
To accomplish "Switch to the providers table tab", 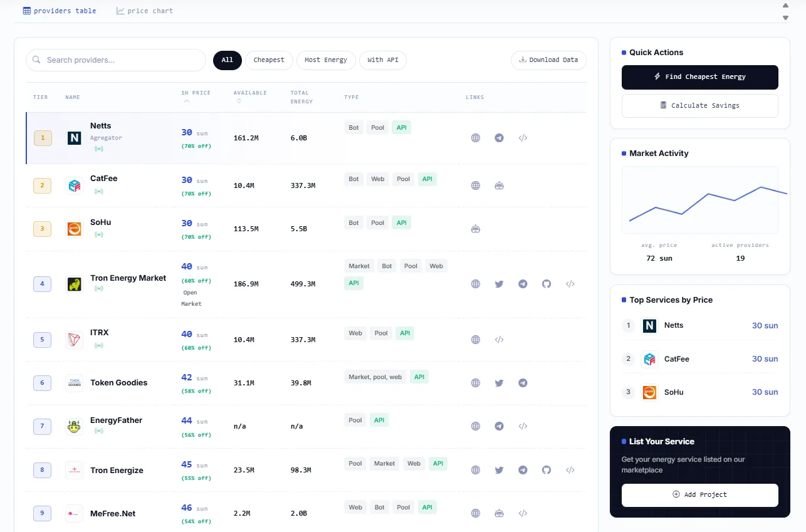I will pyautogui.click(x=60, y=11).
